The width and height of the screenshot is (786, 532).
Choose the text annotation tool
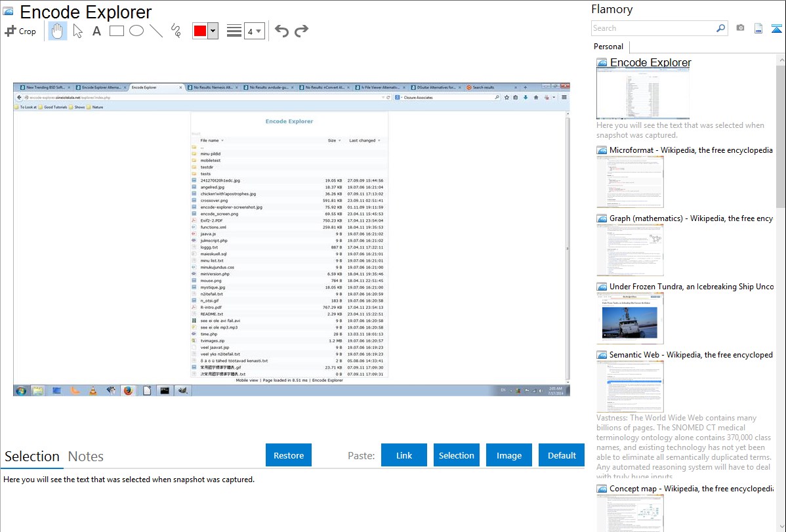pos(96,31)
